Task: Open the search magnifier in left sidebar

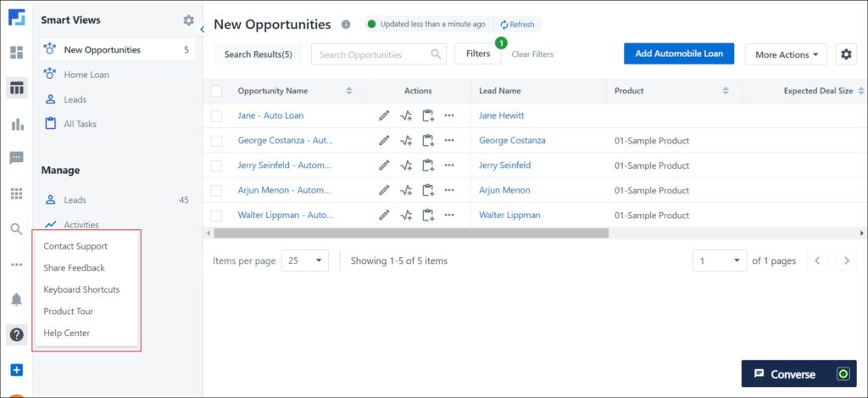Action: 17,228
